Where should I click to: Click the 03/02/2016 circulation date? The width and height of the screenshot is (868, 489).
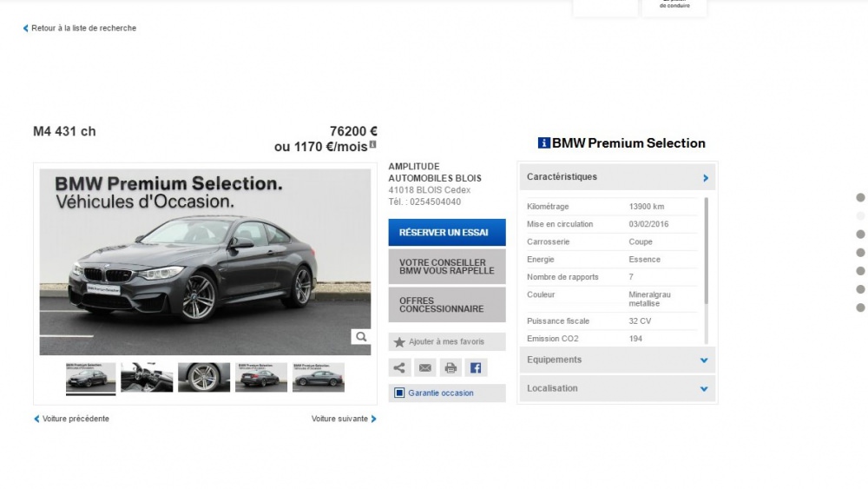[648, 224]
